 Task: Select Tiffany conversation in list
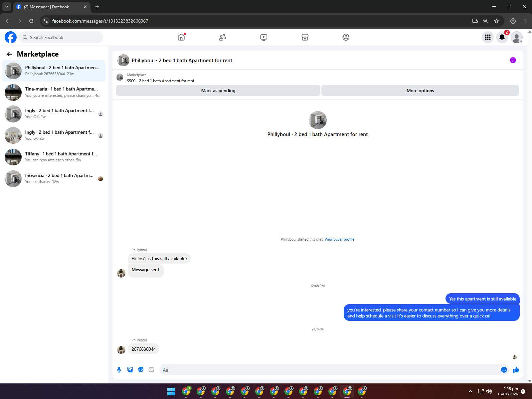coord(54,157)
